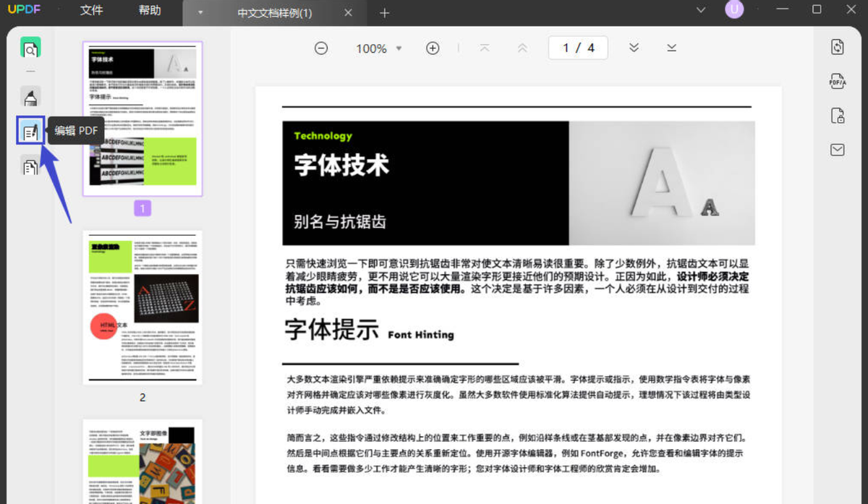Expand the 100% zoom level dropdown
868x504 pixels.
[x=399, y=48]
